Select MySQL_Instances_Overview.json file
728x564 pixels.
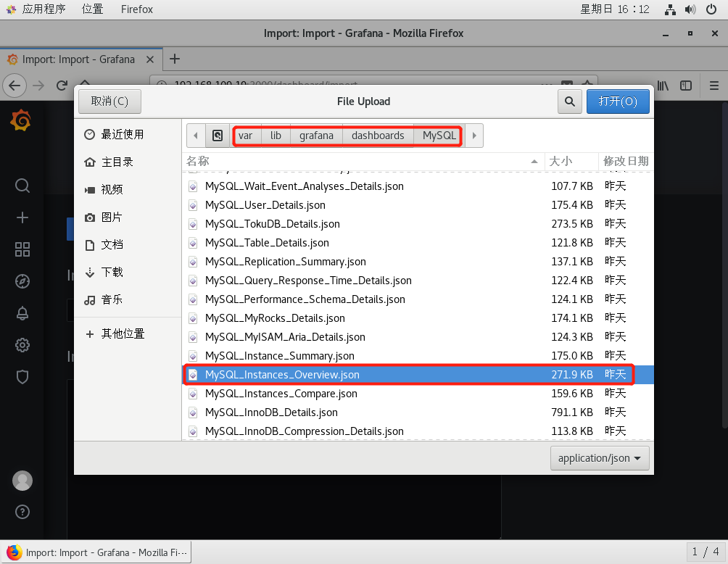[x=418, y=375]
